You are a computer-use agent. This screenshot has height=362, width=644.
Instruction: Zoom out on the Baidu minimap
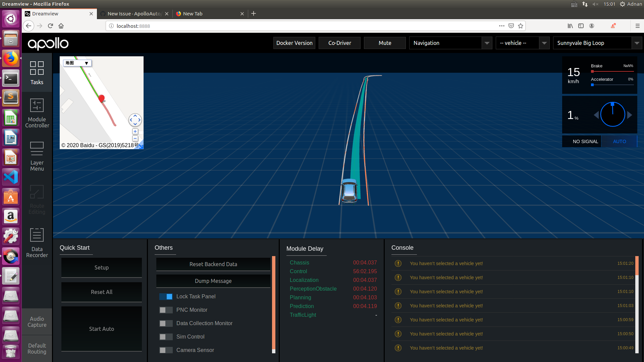click(135, 138)
